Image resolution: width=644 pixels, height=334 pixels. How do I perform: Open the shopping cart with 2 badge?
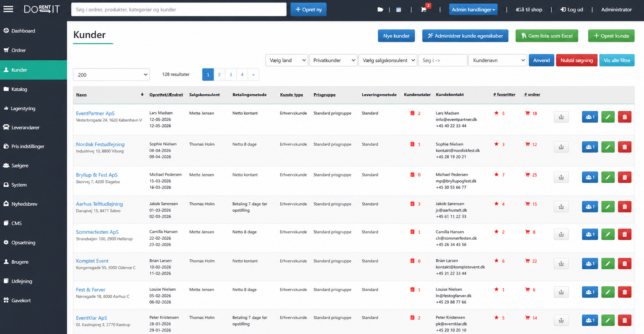[x=424, y=10]
